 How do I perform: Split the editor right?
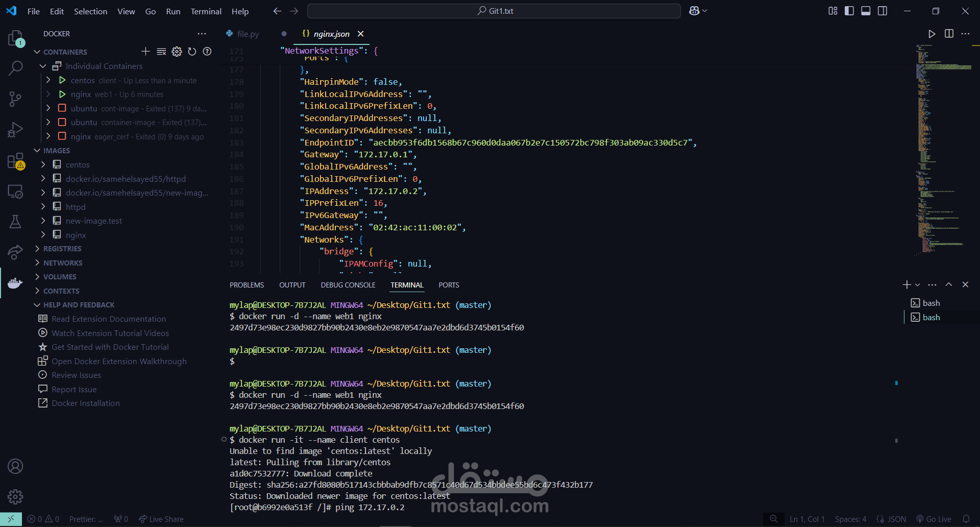[x=949, y=34]
